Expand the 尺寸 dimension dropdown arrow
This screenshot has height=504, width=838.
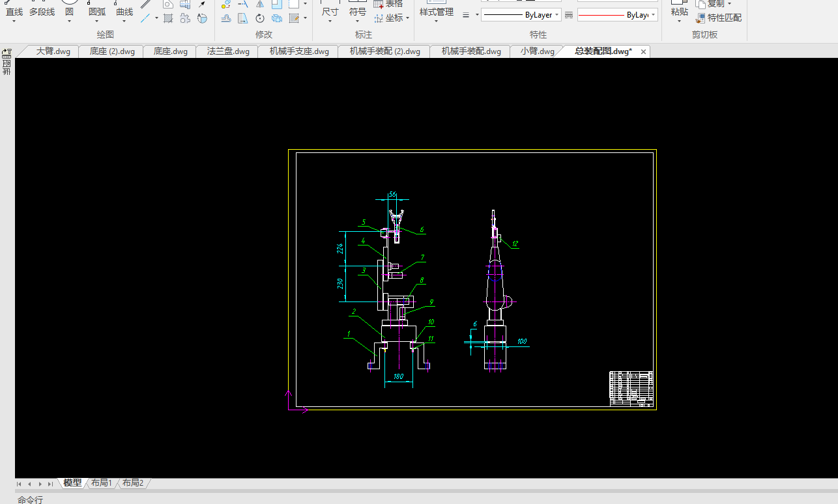point(330,21)
